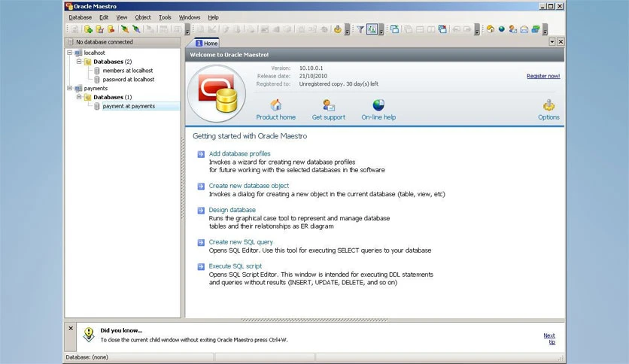Click the Options joystick icon in toolbar
The width and height of the screenshot is (629, 364).
point(338,29)
